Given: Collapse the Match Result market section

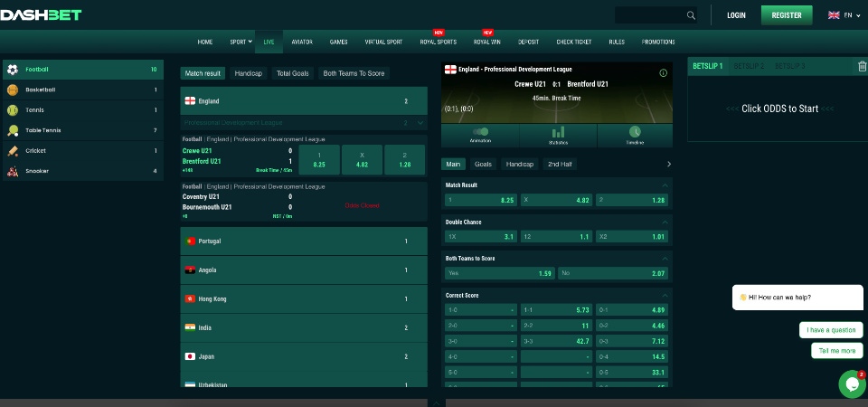Looking at the screenshot, I should tap(665, 185).
